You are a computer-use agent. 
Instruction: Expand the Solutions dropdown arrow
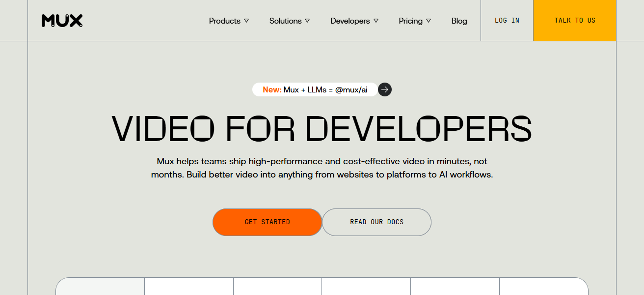point(307,21)
